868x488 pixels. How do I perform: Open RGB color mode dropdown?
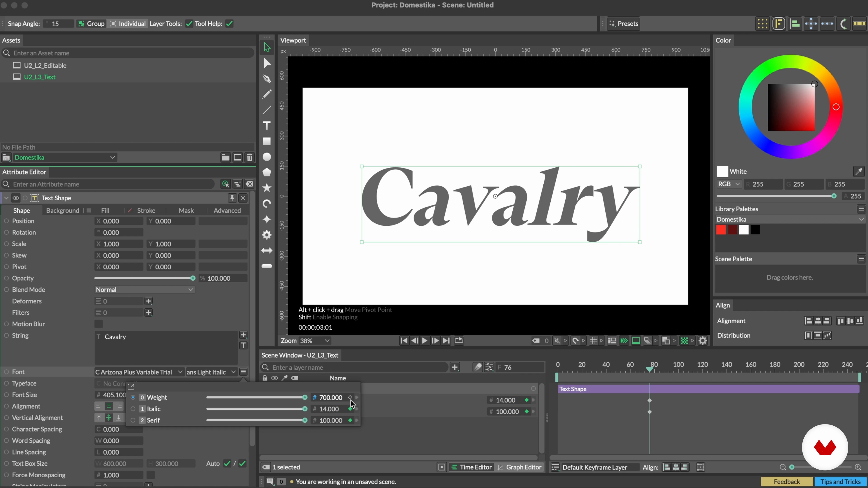click(x=729, y=184)
